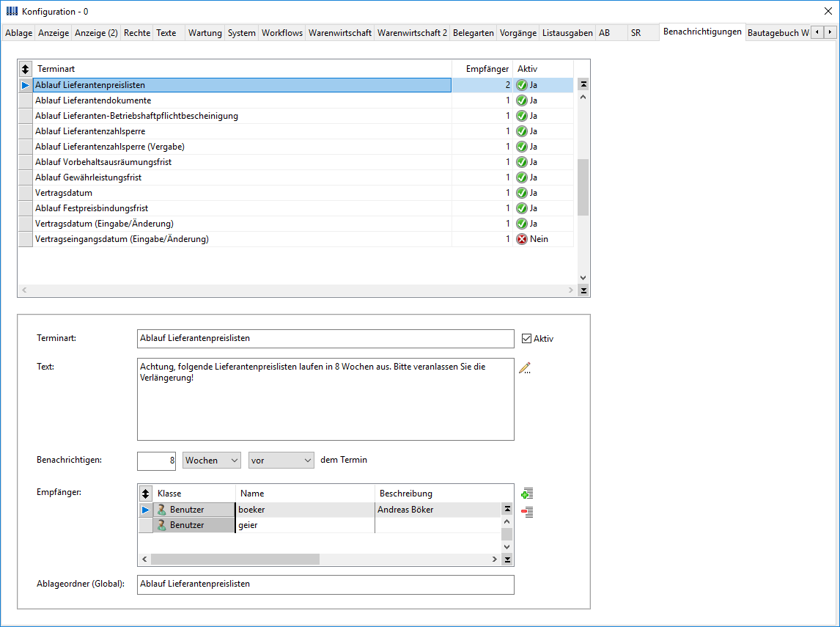Image resolution: width=840 pixels, height=627 pixels.
Task: Click row indicator arrow of Ablauf Lieferantenpreislisten
Action: point(25,85)
